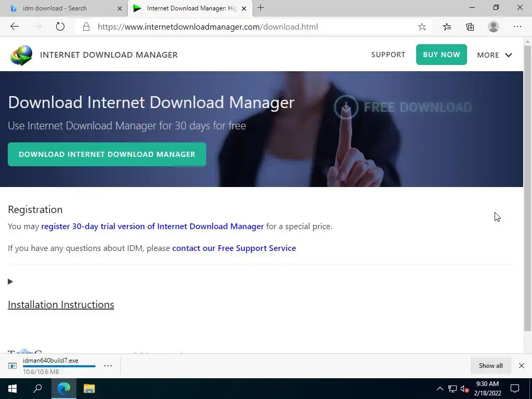Close the Internet Download Manager tab
The width and height of the screenshot is (532, 399).
pos(244,8)
